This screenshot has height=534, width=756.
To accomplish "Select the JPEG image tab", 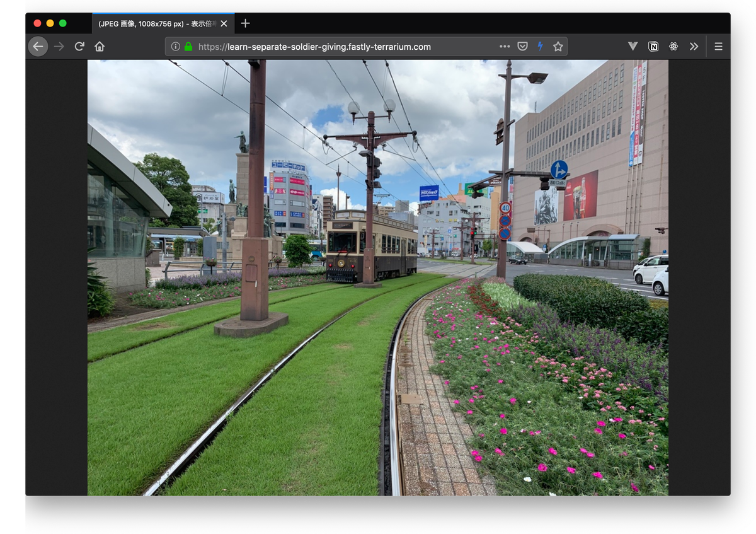I will (x=156, y=24).
